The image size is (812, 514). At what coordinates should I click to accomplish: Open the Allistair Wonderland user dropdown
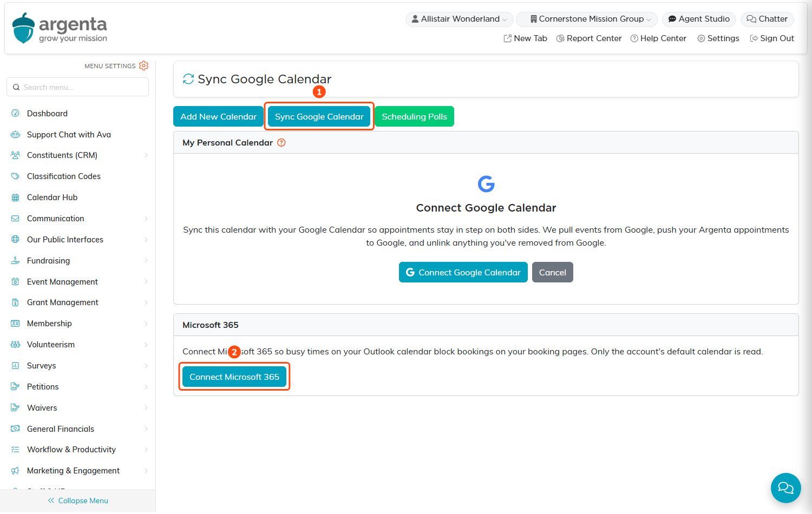[x=460, y=19]
